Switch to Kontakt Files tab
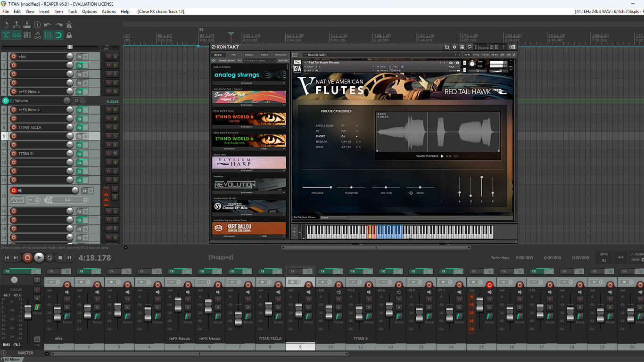The height and width of the screenshot is (362, 644). pos(234,55)
